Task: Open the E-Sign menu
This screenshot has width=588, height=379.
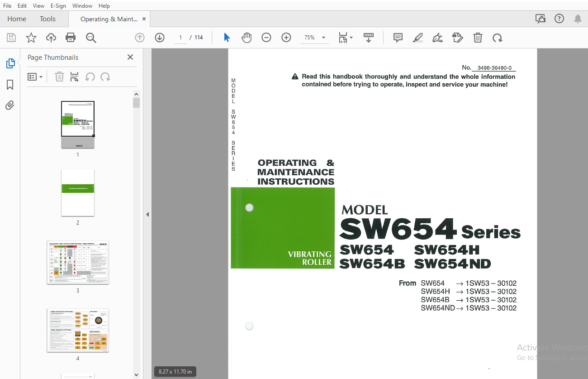Action: click(58, 5)
